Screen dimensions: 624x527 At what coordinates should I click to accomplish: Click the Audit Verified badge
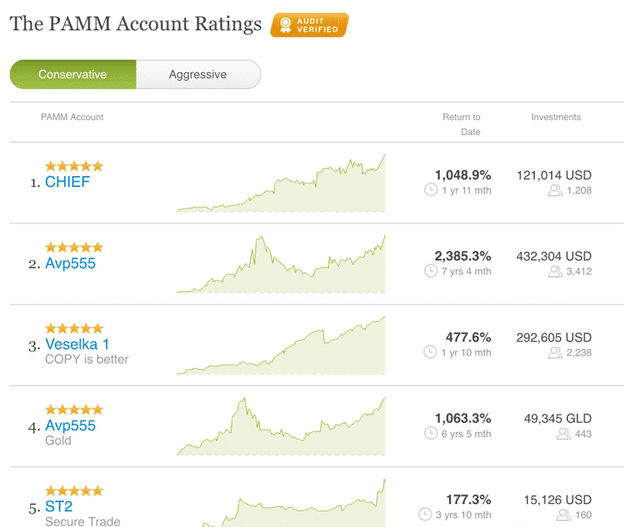click(309, 25)
